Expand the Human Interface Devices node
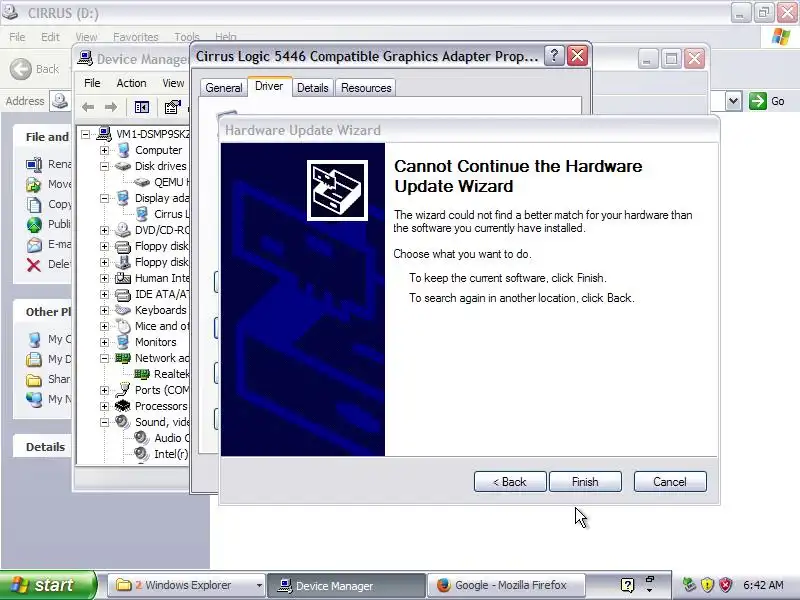Image resolution: width=800 pixels, height=600 pixels. click(x=104, y=278)
